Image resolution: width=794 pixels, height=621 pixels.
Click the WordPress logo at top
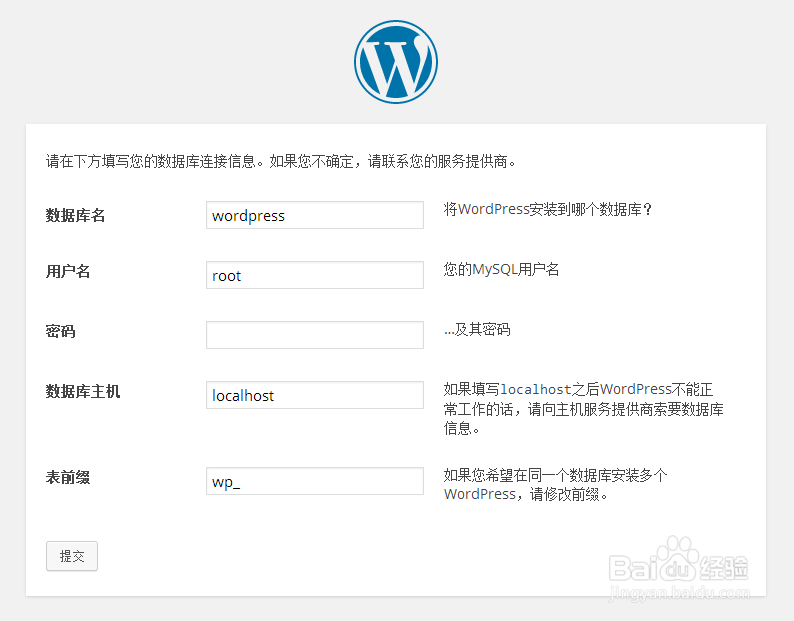[x=396, y=62]
